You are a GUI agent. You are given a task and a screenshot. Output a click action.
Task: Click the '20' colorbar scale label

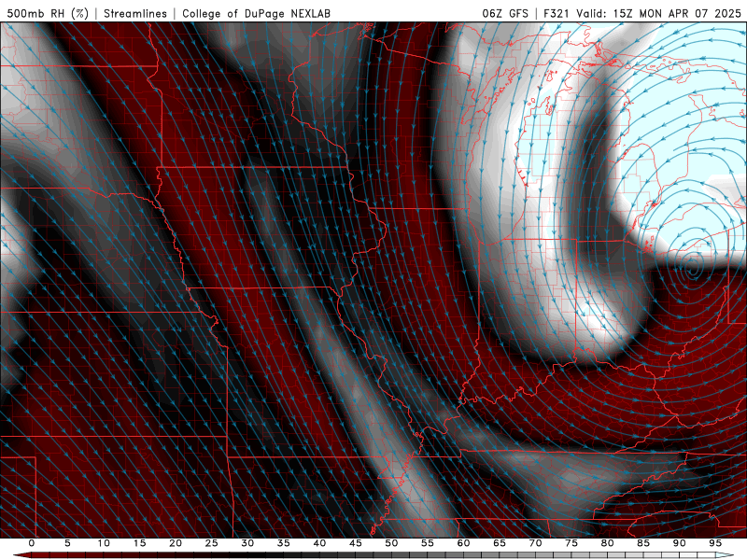176,543
